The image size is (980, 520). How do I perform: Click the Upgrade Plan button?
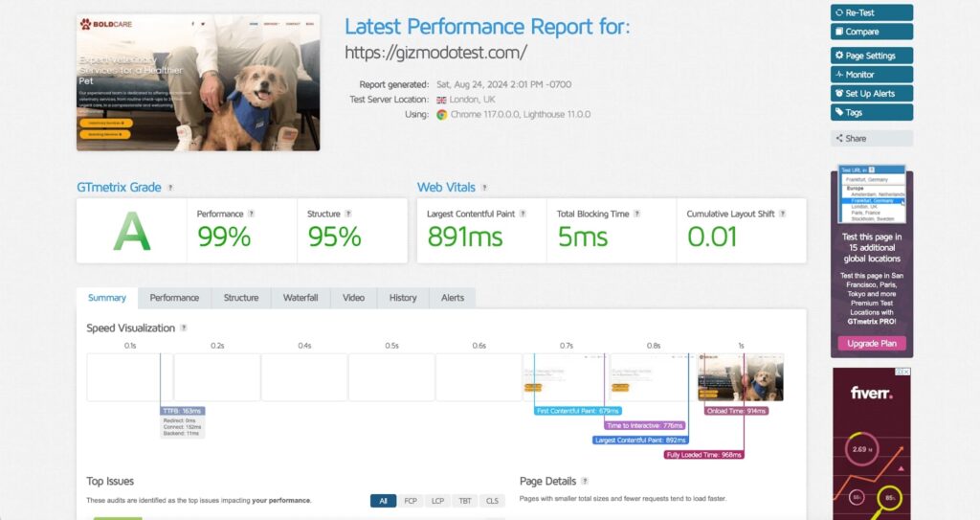[871, 344]
